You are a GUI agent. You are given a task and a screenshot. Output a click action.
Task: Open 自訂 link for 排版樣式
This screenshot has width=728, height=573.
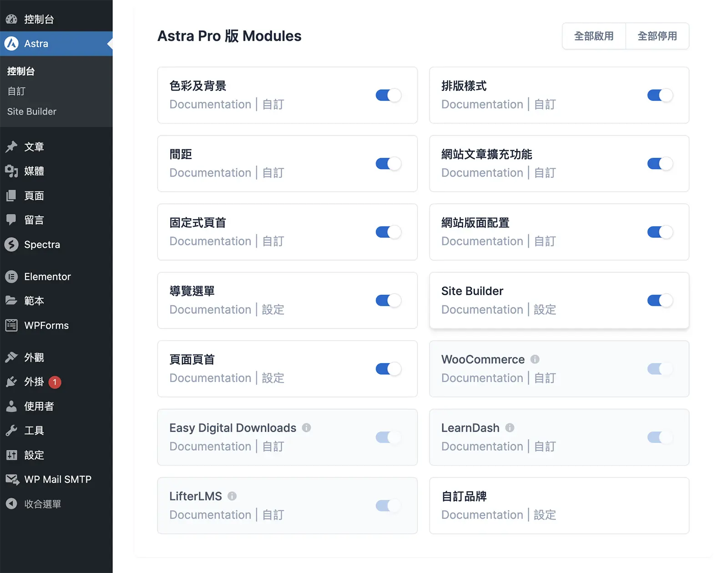coord(545,104)
